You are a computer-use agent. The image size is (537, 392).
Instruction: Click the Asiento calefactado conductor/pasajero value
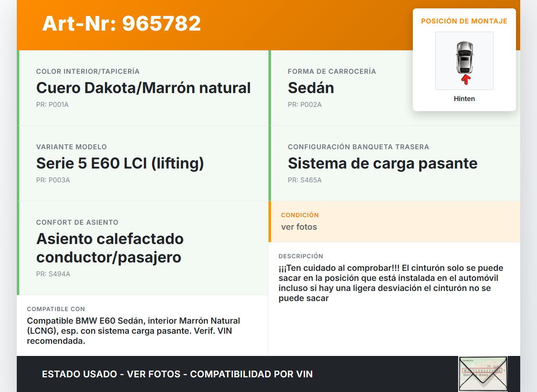coord(110,248)
